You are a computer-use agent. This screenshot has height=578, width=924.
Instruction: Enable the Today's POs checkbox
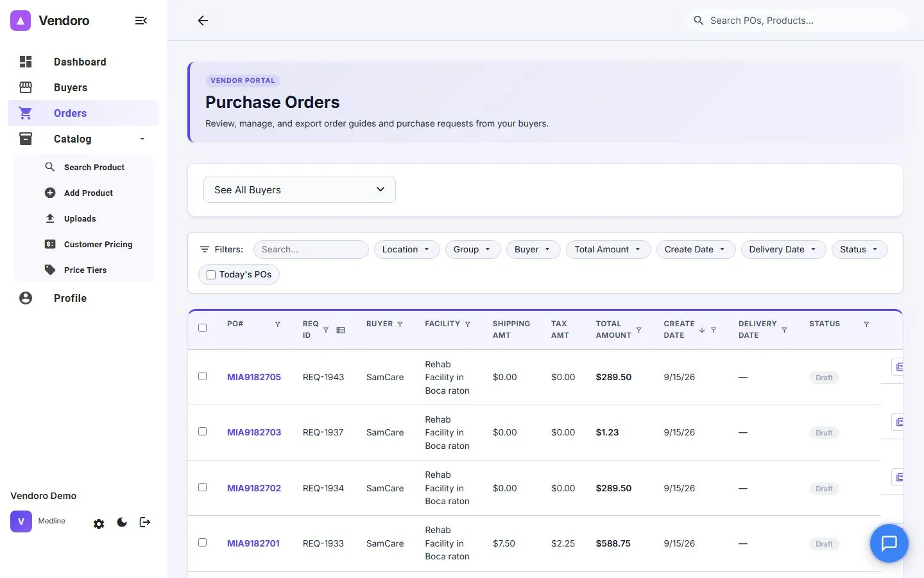tap(211, 275)
